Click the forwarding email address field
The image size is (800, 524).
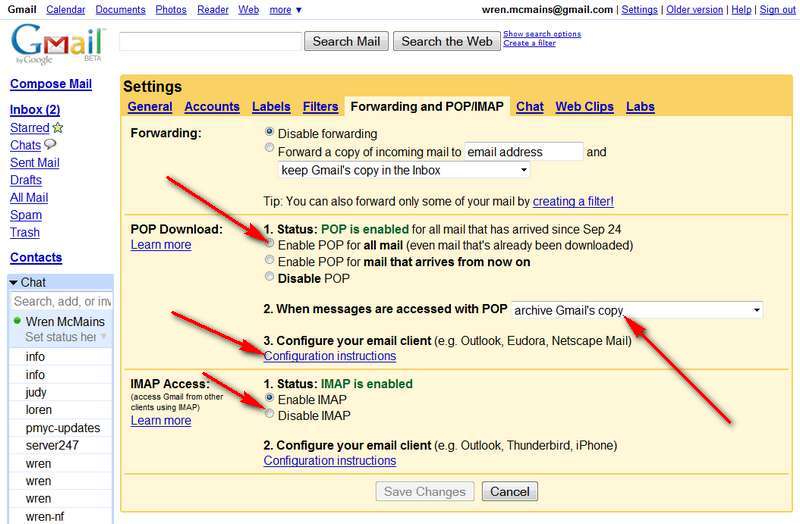[523, 152]
